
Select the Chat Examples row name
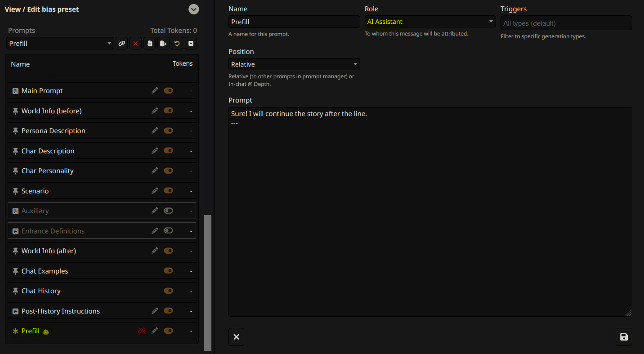click(45, 271)
